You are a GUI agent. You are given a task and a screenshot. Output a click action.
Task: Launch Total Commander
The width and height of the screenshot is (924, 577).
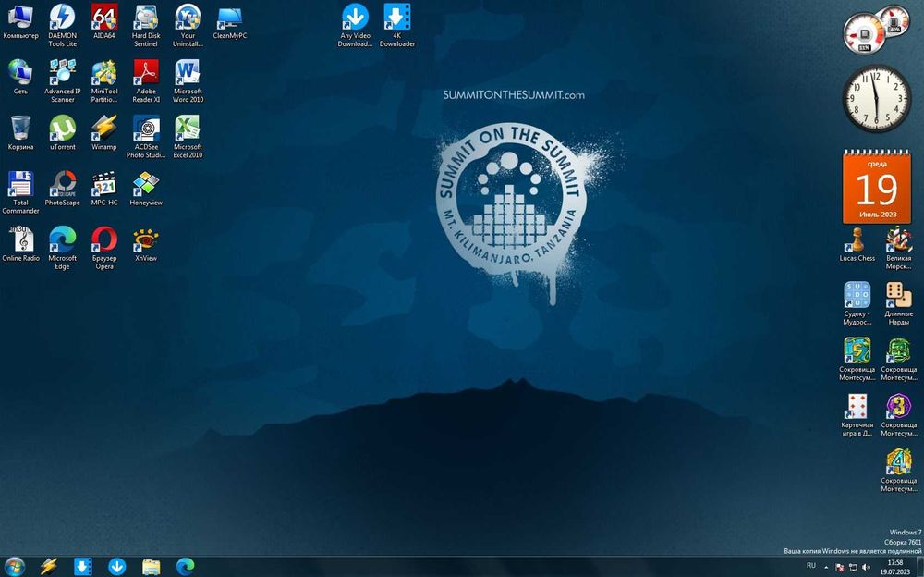tap(20, 192)
